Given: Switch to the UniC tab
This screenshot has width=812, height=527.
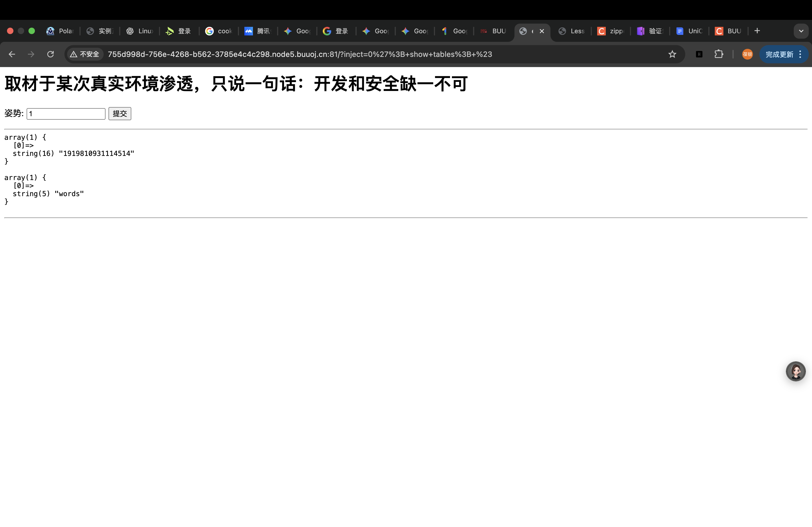Looking at the screenshot, I should click(x=689, y=31).
